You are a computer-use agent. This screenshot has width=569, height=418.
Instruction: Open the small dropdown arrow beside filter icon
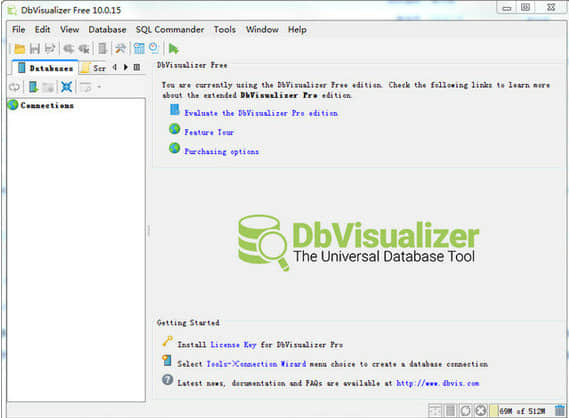point(99,87)
